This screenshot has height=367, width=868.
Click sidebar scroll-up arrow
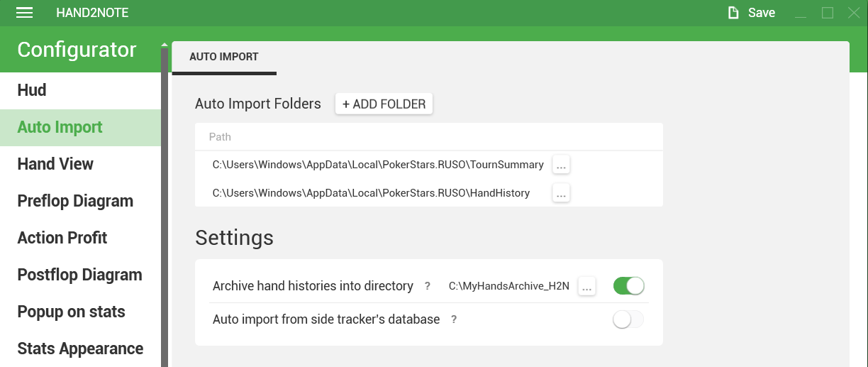[x=165, y=45]
